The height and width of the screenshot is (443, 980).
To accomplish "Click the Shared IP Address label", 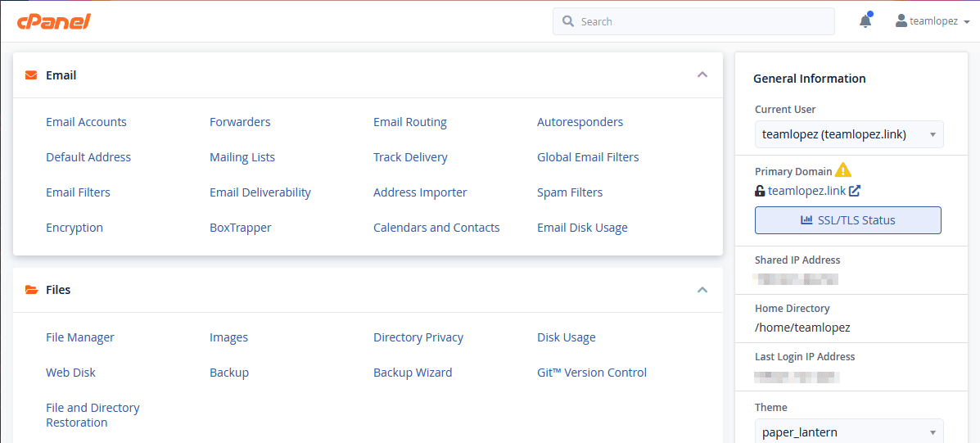I will [x=797, y=260].
